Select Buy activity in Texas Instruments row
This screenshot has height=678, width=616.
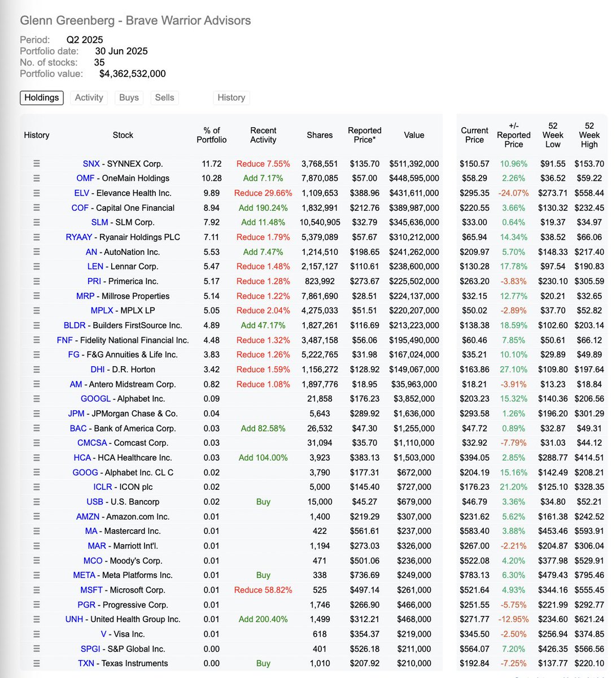pyautogui.click(x=263, y=663)
